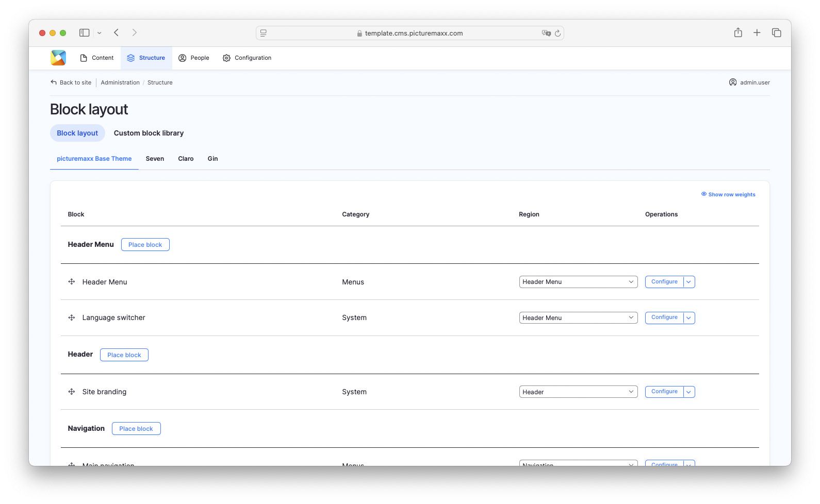Place a block in Navigation region
The height and width of the screenshot is (504, 820).
136,429
